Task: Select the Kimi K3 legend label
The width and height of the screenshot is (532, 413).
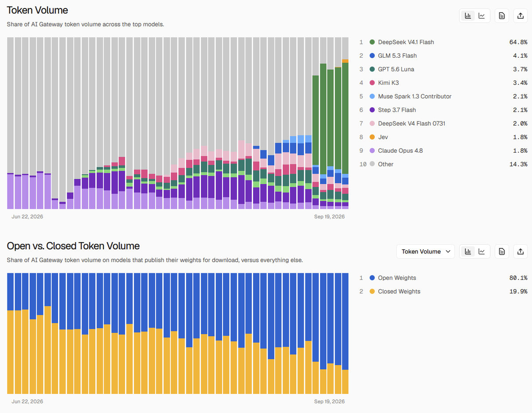Action: 388,83
